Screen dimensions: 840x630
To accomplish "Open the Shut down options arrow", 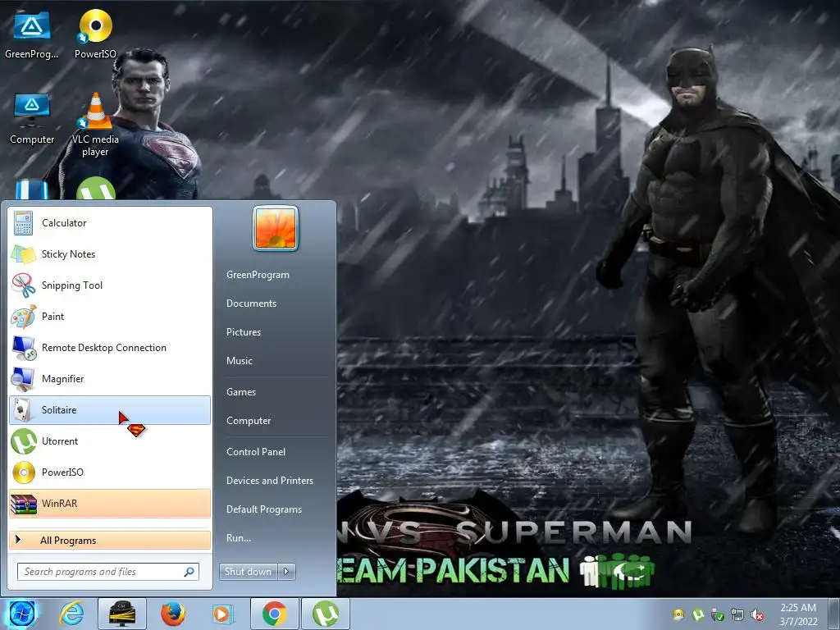I will pos(286,572).
